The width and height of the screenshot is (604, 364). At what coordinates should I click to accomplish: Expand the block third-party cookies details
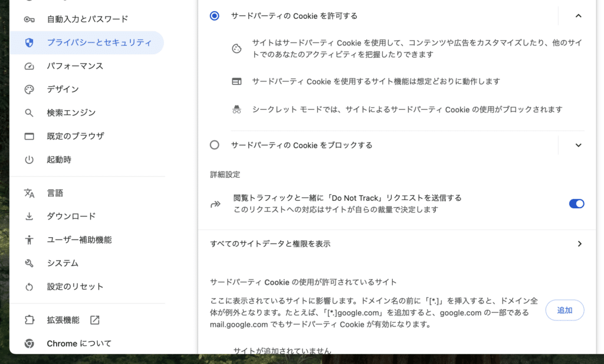[579, 145]
